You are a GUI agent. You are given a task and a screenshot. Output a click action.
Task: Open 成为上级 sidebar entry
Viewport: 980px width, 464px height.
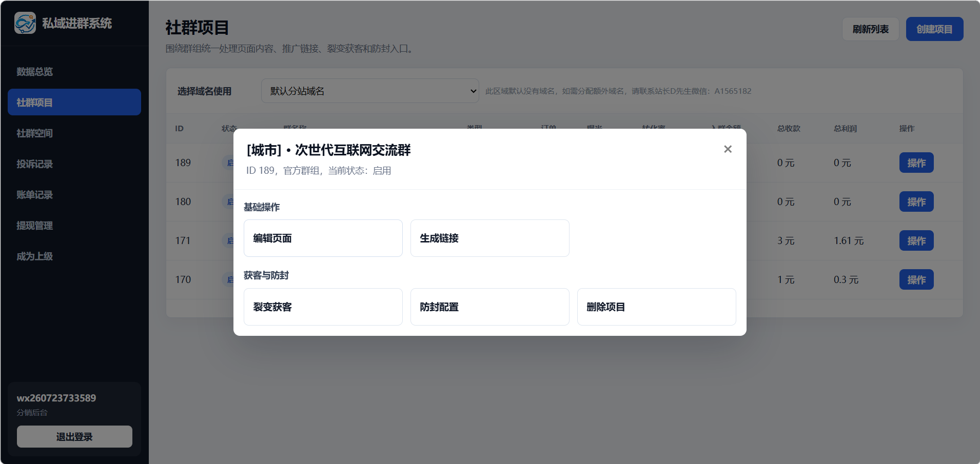coord(74,256)
